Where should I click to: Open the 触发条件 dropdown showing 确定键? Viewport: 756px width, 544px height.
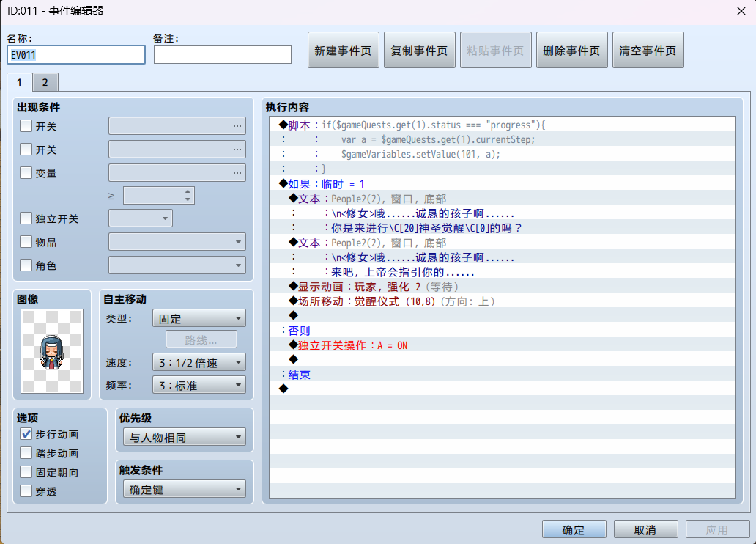184,490
